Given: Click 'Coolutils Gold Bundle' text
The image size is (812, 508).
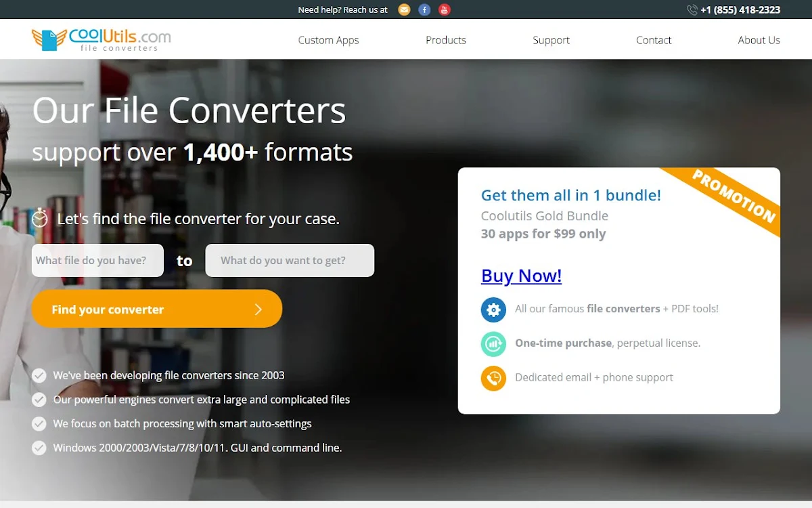Looking at the screenshot, I should (545, 216).
